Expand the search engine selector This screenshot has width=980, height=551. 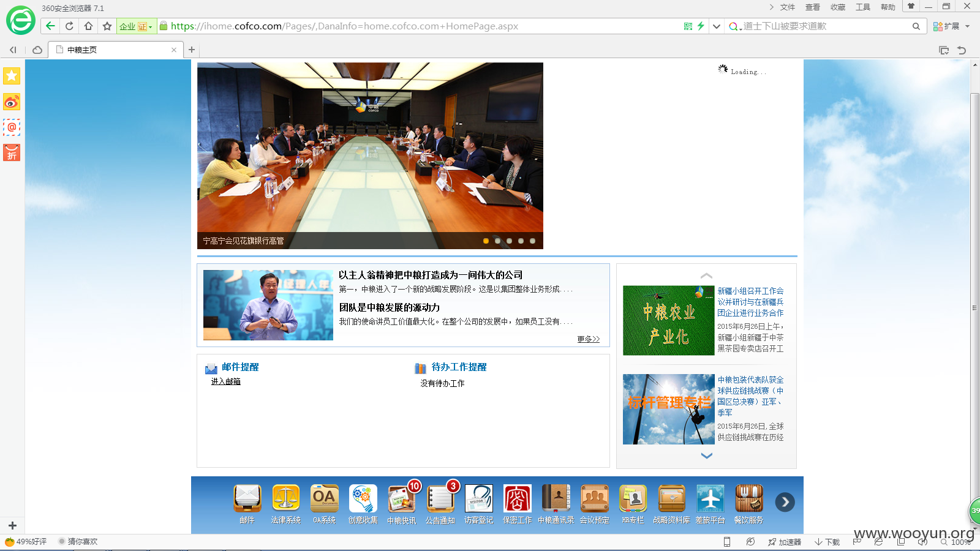pos(734,26)
